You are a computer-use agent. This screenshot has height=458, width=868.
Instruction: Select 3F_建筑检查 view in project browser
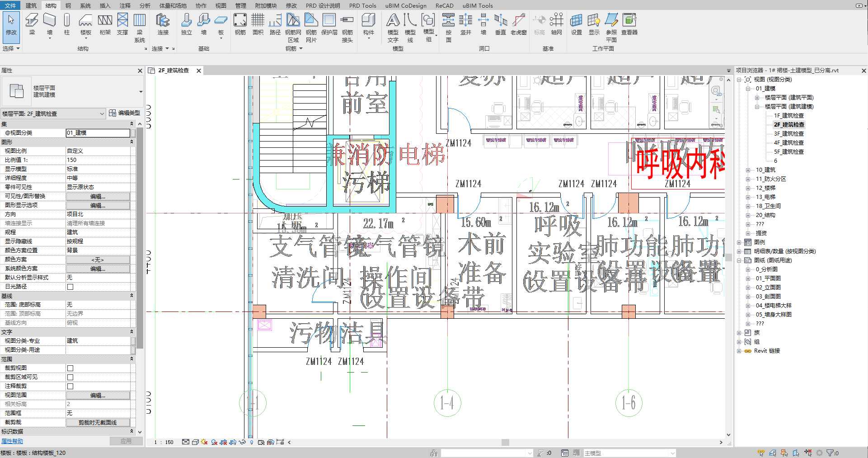click(x=788, y=134)
